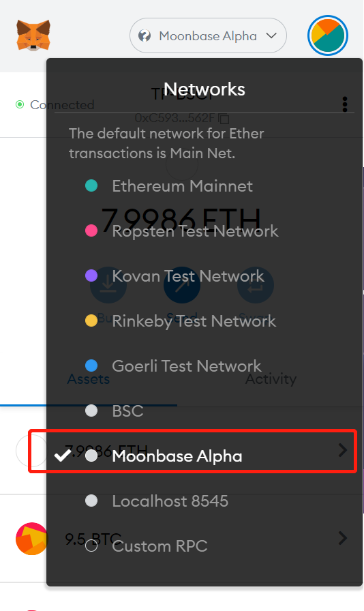Open the Custom RPC option
Screen dimensions: 364x611
pyautogui.click(x=160, y=546)
